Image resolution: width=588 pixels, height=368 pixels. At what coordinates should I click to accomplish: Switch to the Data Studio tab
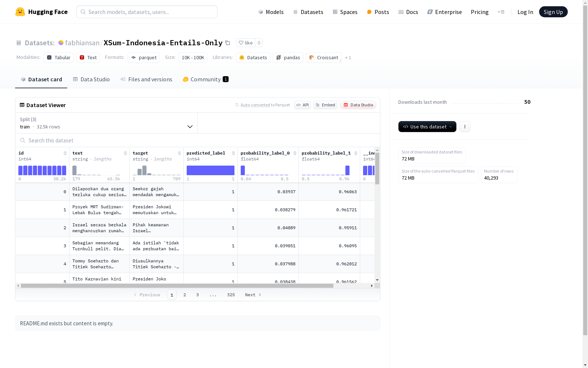coord(92,79)
